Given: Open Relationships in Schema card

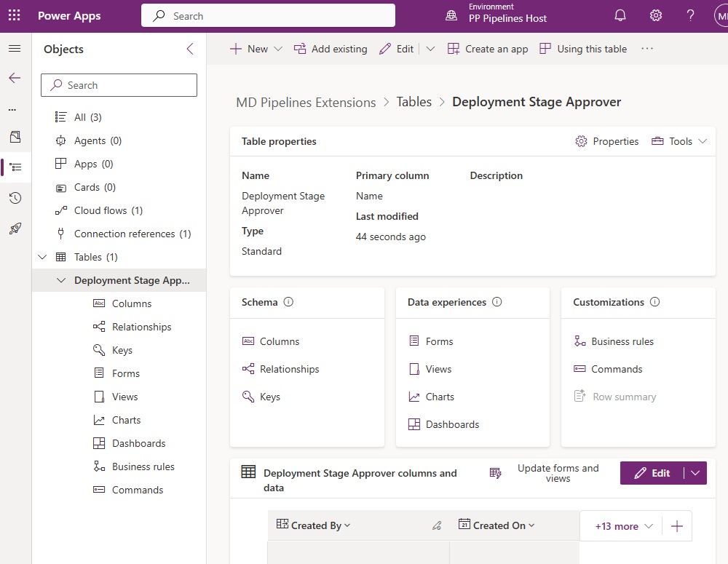Looking at the screenshot, I should tap(280, 369).
